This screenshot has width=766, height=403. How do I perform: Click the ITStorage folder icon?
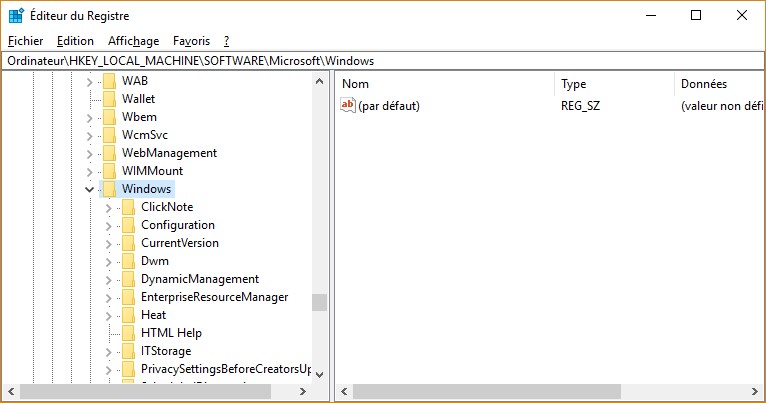(128, 351)
